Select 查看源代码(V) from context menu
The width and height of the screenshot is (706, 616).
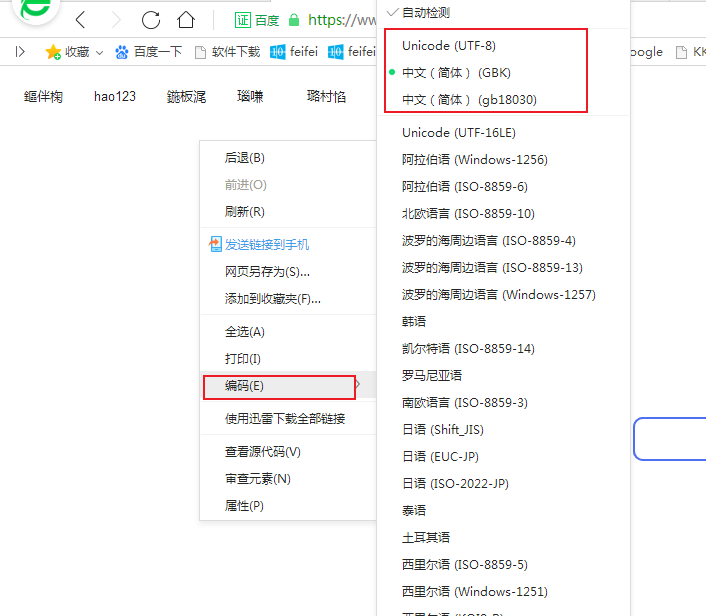click(262, 452)
